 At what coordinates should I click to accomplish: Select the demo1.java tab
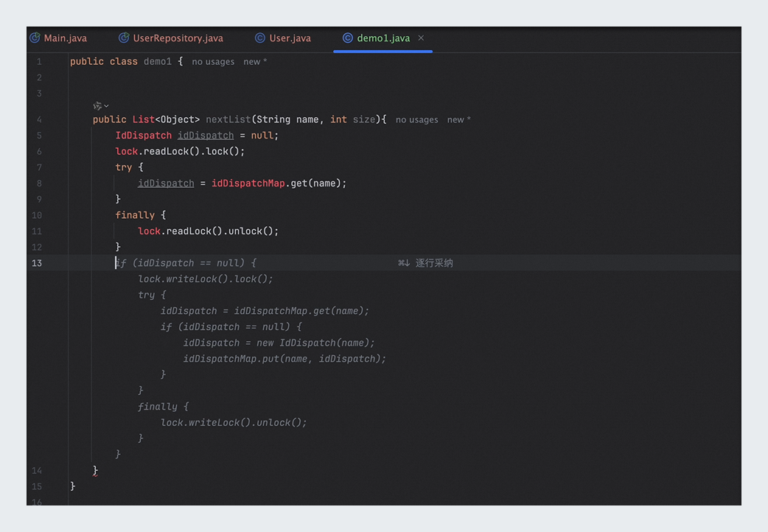pos(383,38)
